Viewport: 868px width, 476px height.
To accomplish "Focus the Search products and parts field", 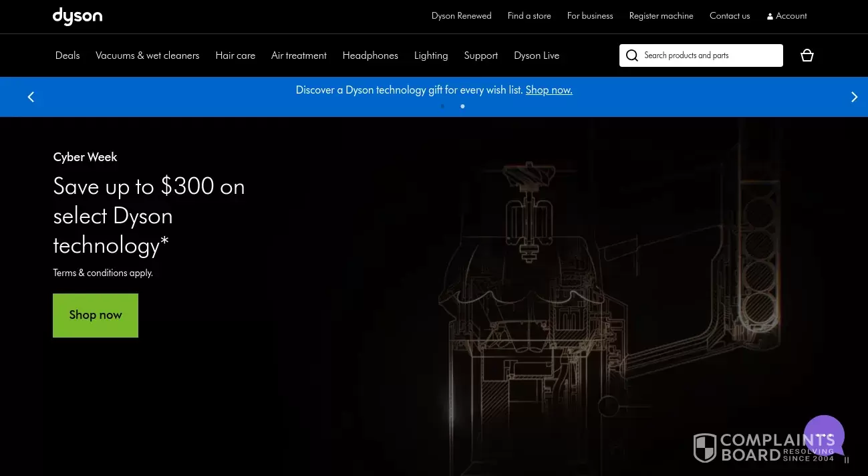I will [x=708, y=55].
